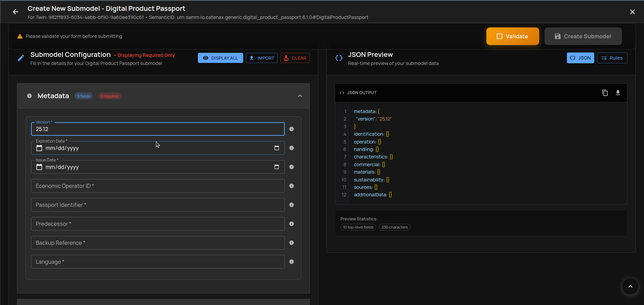644x305 pixels.
Task: Click scroll-to-top round arrow button
Action: (630, 286)
